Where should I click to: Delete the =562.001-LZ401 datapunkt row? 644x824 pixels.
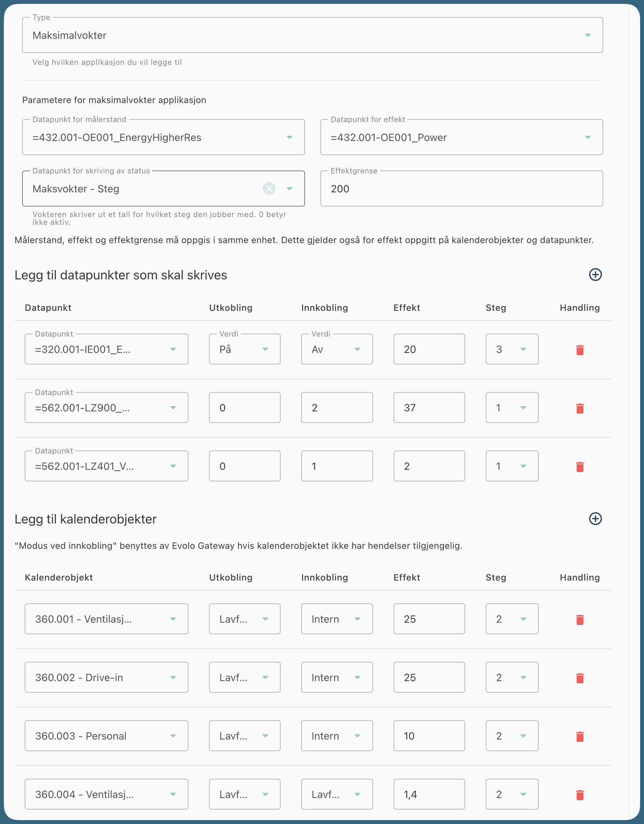pos(579,467)
